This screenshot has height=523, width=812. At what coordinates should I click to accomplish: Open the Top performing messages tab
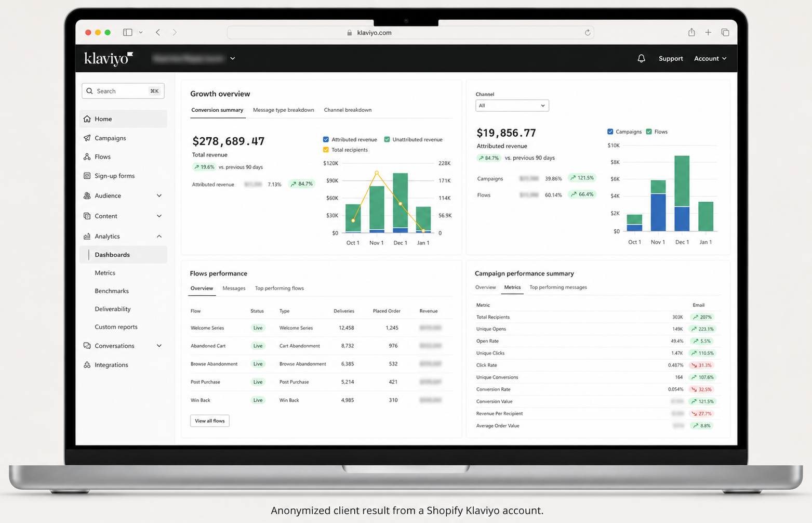pyautogui.click(x=558, y=287)
